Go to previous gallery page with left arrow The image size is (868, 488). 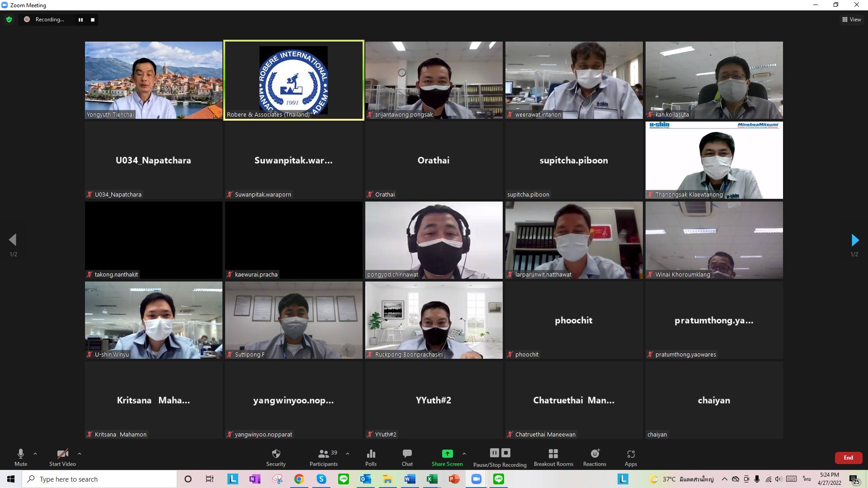tap(13, 240)
